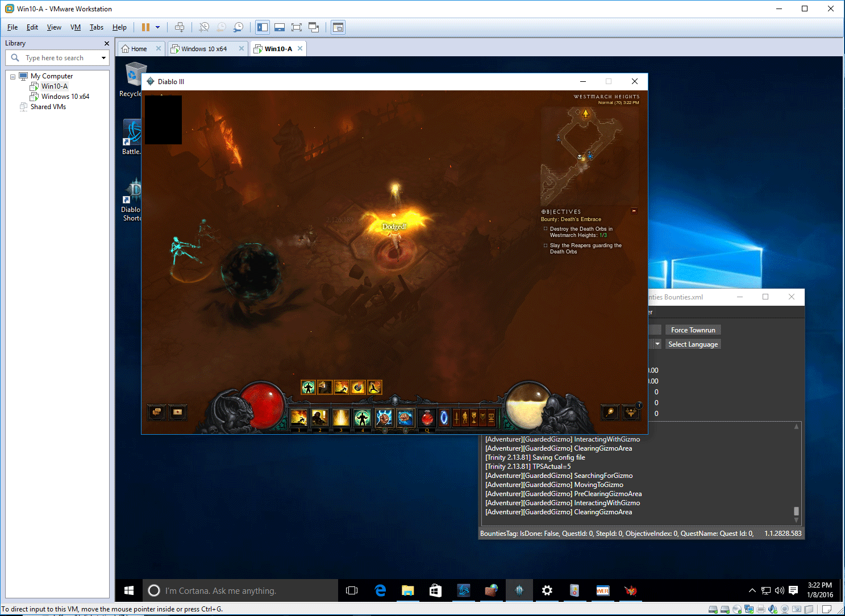Open the Windows Start button
This screenshot has height=616, width=845.
[129, 591]
